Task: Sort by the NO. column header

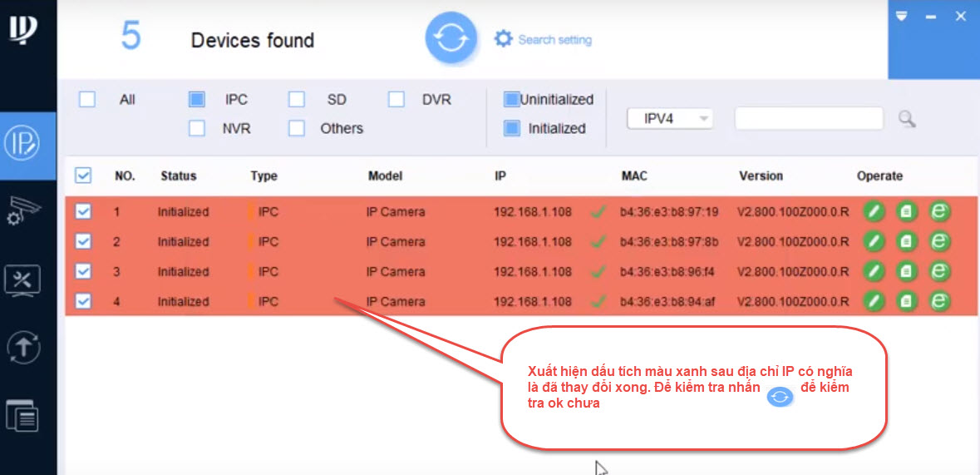Action: (125, 176)
